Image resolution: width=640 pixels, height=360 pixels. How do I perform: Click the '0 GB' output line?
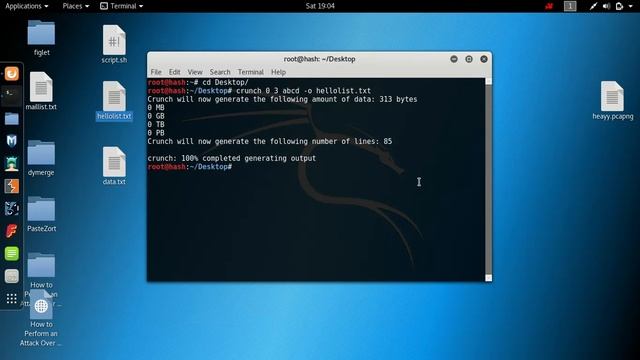156,116
